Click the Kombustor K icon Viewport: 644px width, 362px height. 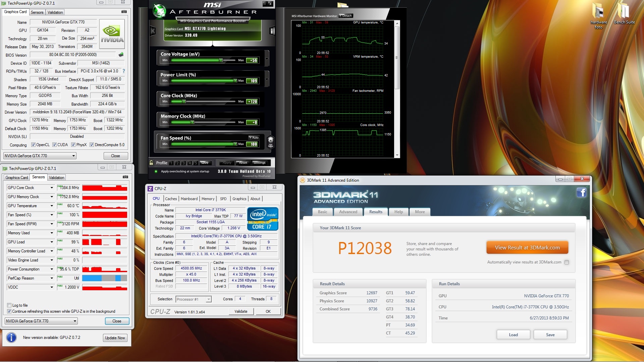pos(153,32)
